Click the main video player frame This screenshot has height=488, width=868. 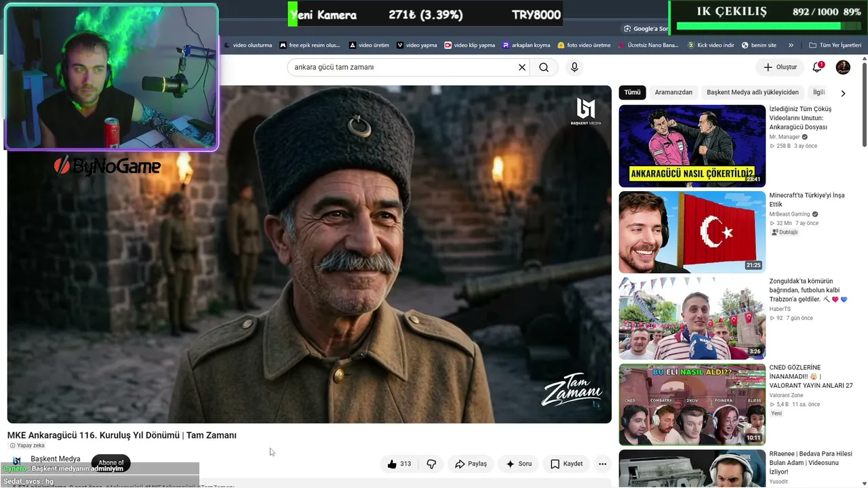tap(309, 254)
